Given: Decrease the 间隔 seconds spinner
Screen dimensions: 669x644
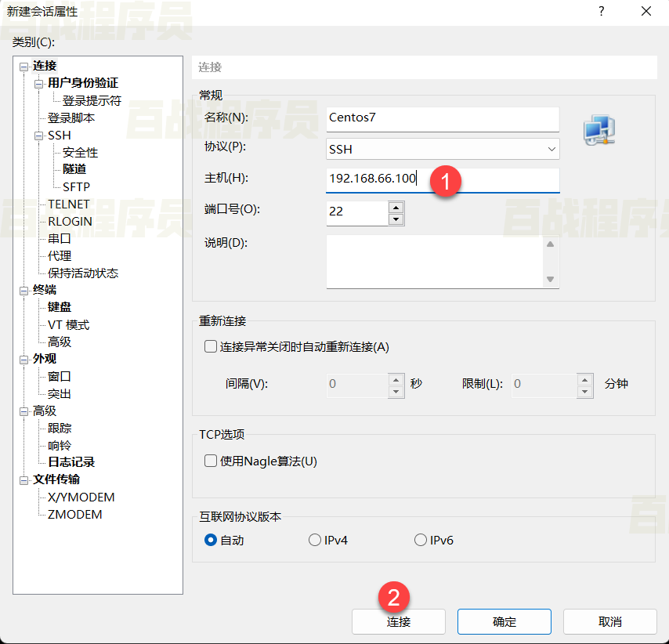Looking at the screenshot, I should 396,392.
